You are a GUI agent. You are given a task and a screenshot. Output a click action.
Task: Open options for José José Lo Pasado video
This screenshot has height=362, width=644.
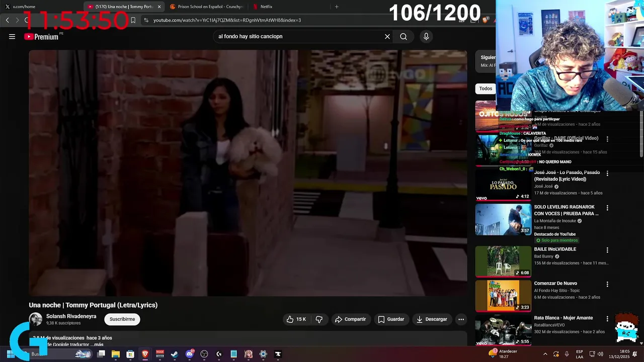[607, 173]
